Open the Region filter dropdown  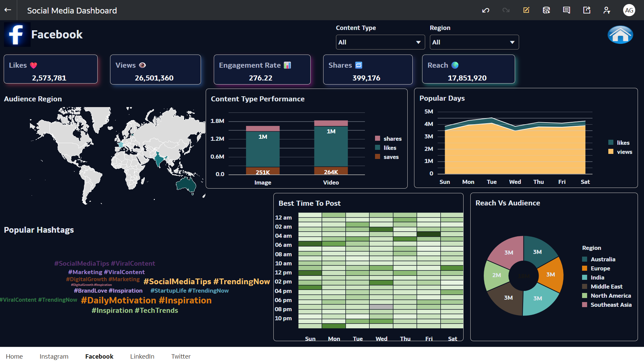tap(474, 42)
